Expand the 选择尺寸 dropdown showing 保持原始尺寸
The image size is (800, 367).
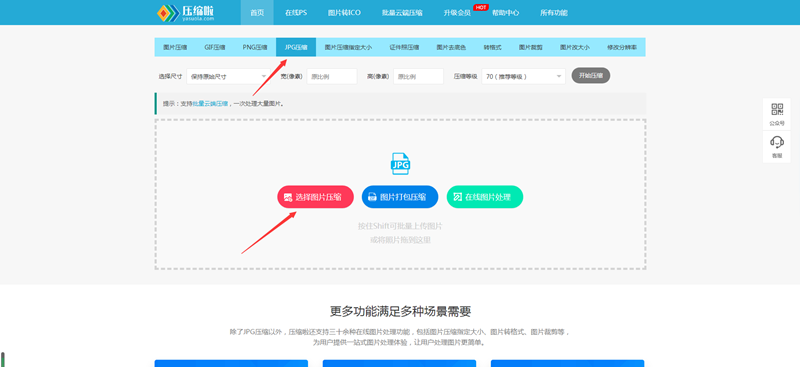click(228, 77)
